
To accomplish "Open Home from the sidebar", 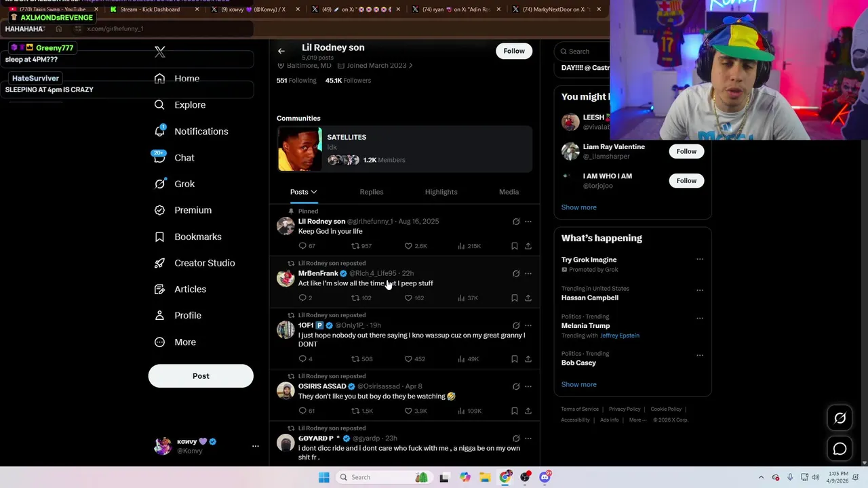I will 177,79.
